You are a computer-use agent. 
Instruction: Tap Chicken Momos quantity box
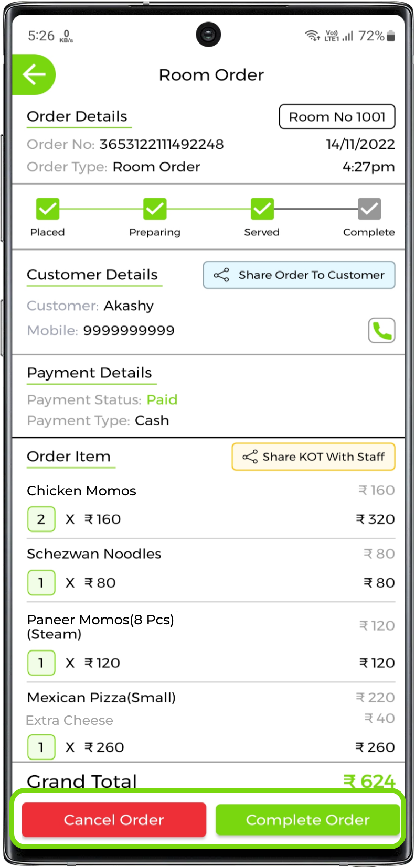(x=41, y=519)
